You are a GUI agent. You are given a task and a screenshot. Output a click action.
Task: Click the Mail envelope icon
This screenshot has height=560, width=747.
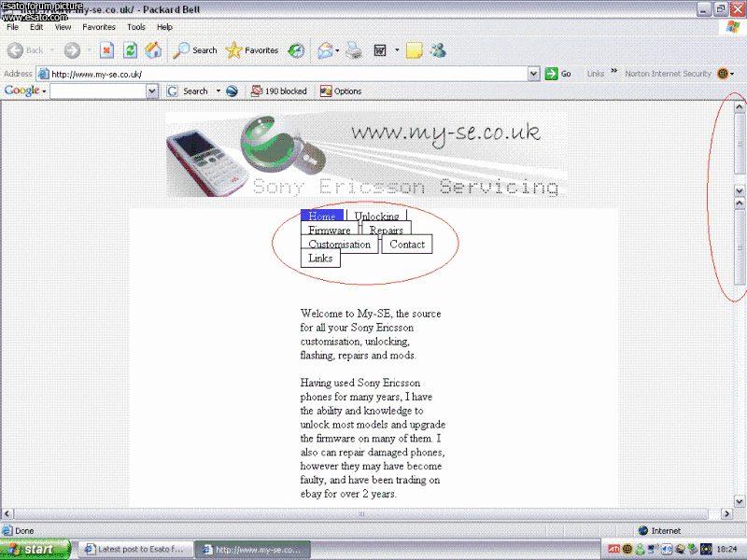point(324,50)
